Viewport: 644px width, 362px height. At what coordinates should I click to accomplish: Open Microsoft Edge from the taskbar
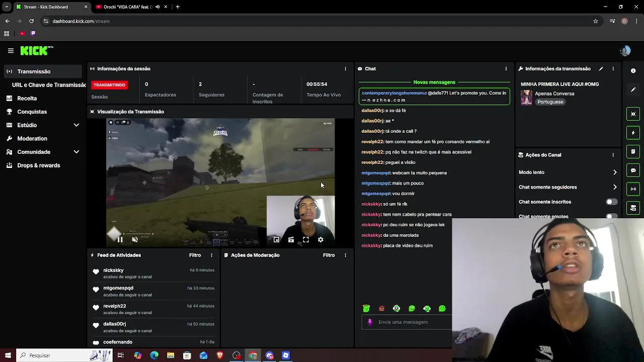[x=154, y=355]
